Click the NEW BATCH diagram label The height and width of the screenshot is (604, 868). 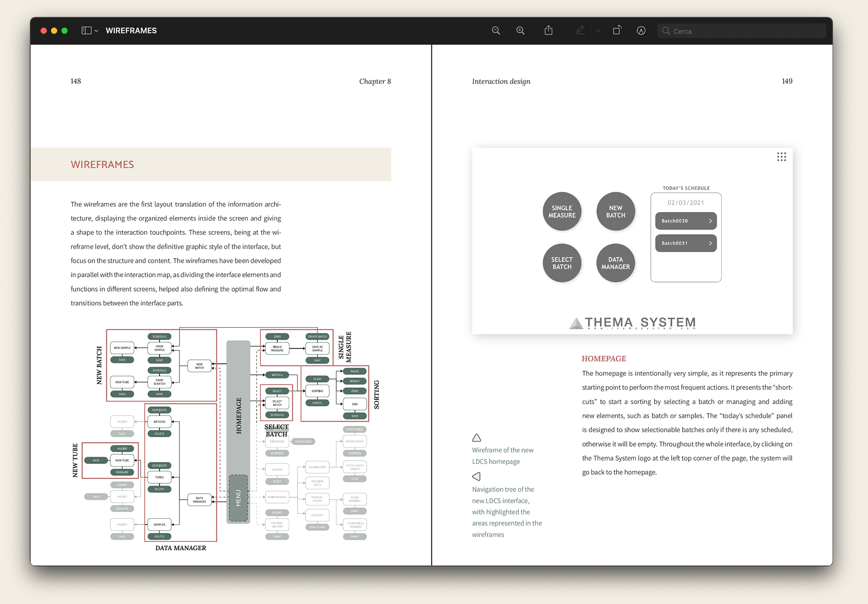(x=99, y=365)
